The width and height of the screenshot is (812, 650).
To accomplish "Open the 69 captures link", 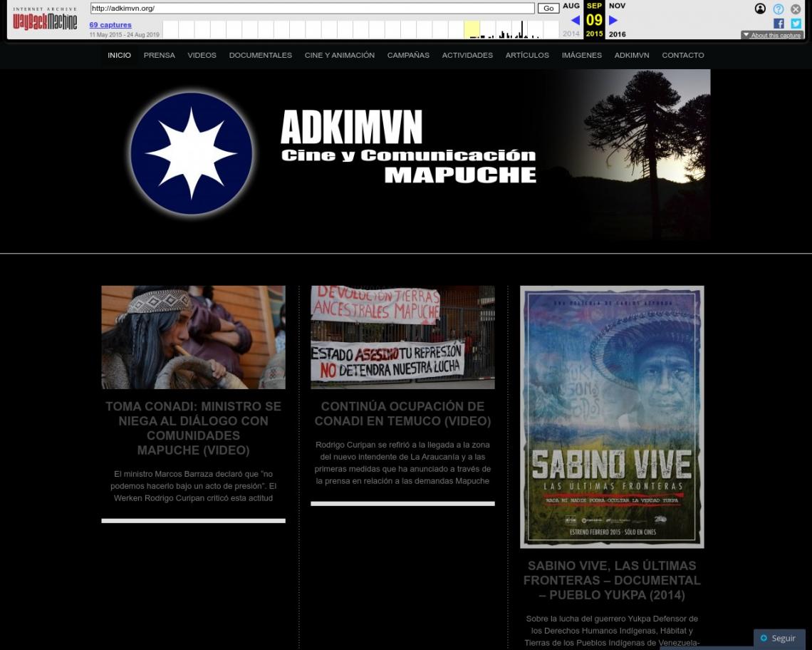I will click(110, 25).
